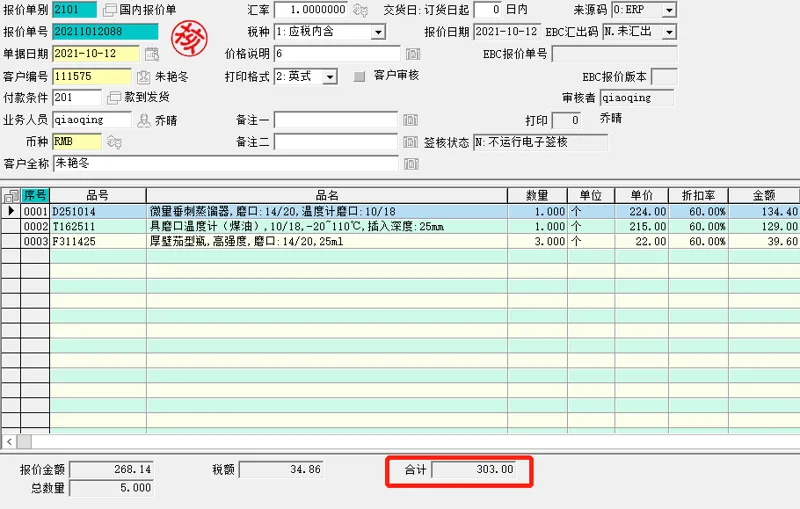Screen dimensions: 800x509
Task: Click unit price 224.00 cell
Action: 642,211
